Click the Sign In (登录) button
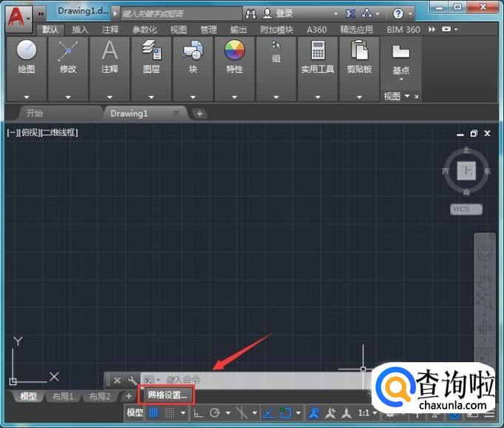Image resolution: width=504 pixels, height=428 pixels. pos(284,13)
